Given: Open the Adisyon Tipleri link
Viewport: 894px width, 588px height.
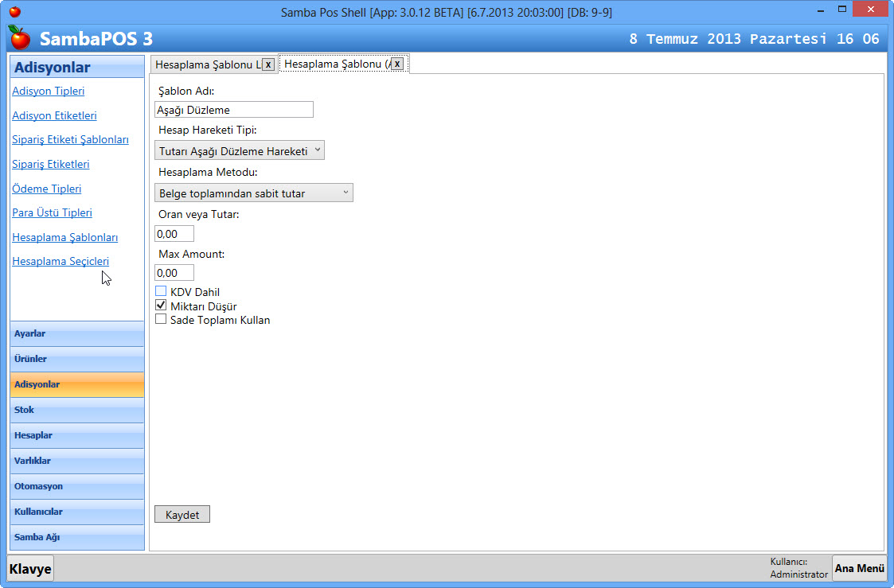Looking at the screenshot, I should 48,92.
